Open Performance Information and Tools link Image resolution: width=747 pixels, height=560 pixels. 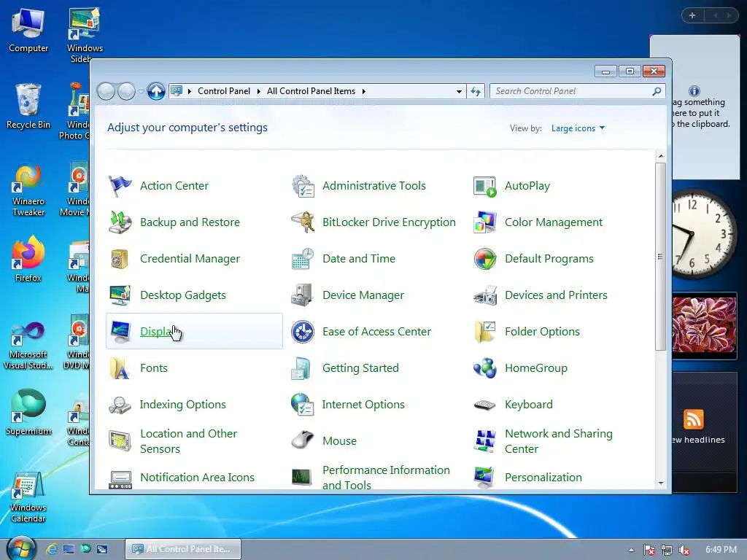coord(386,478)
